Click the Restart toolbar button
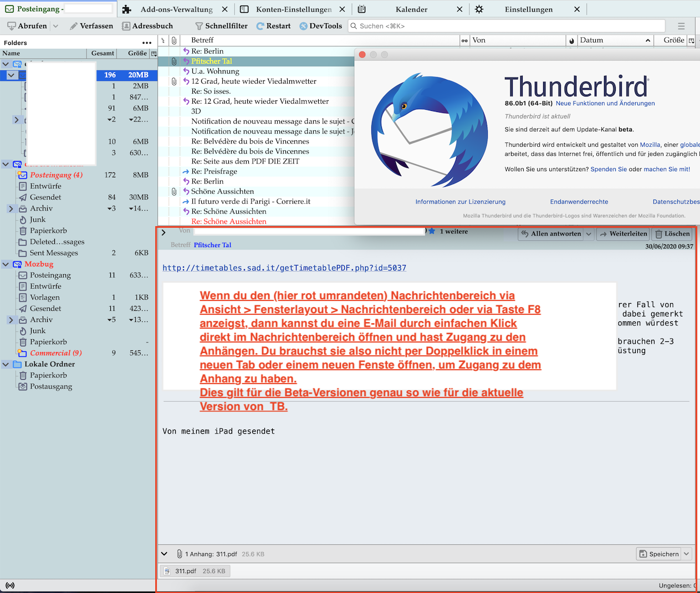Screen dimensions: 700x593 coord(274,26)
